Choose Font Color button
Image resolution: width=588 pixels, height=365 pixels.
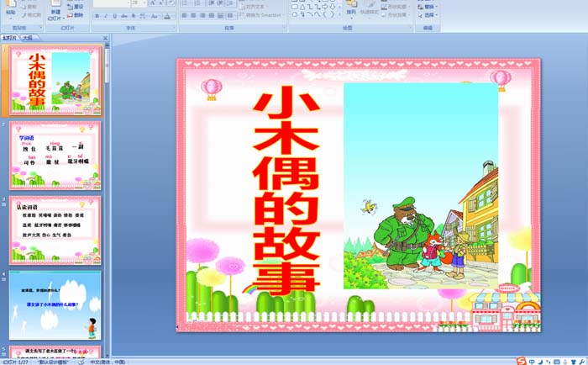(x=167, y=16)
